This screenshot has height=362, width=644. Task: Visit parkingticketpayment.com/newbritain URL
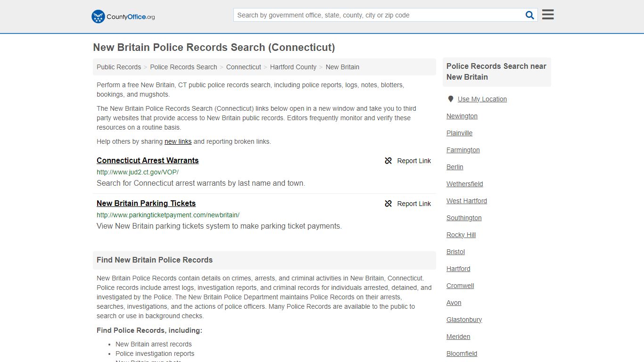(x=168, y=215)
